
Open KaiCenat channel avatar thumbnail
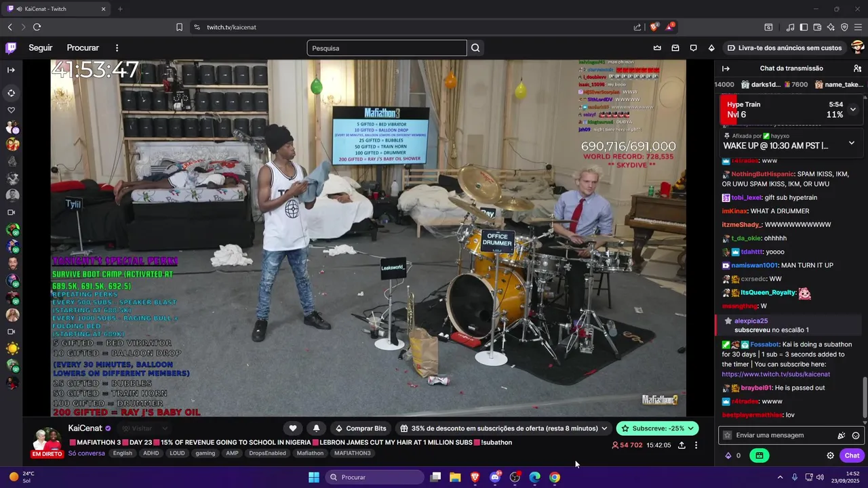pos(46,440)
